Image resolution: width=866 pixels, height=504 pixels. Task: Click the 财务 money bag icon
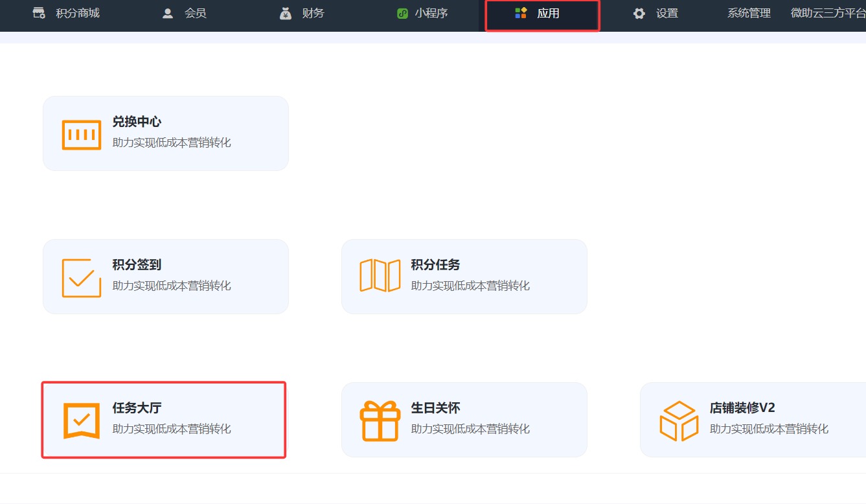coord(286,14)
